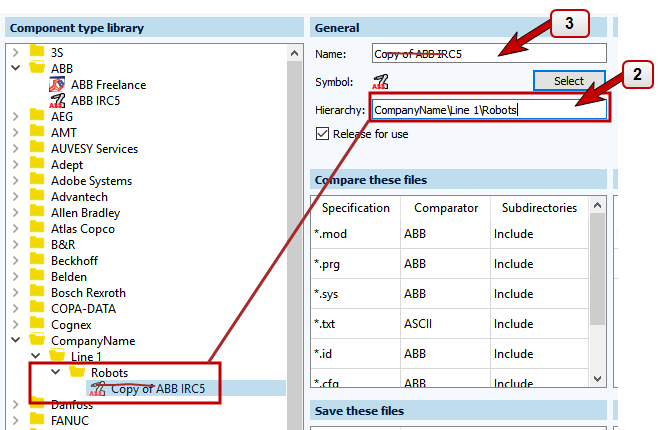The image size is (663, 430).
Task: Click the Comparator column header
Action: (x=446, y=208)
